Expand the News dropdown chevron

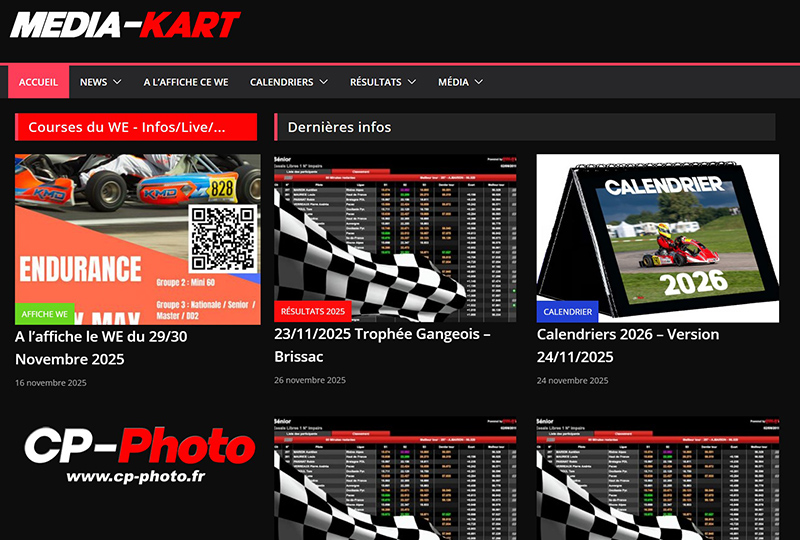point(117,82)
